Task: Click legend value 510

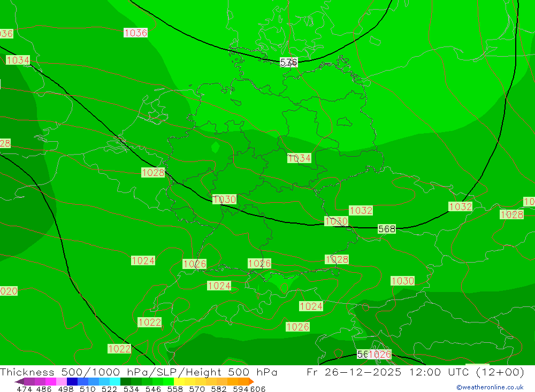Action: coord(87,389)
